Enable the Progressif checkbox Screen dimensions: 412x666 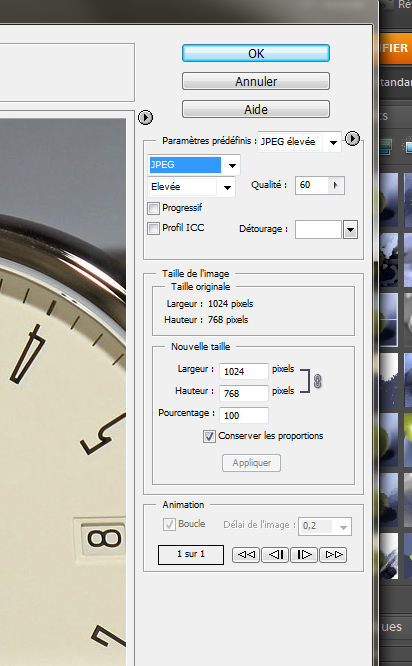click(x=153, y=208)
